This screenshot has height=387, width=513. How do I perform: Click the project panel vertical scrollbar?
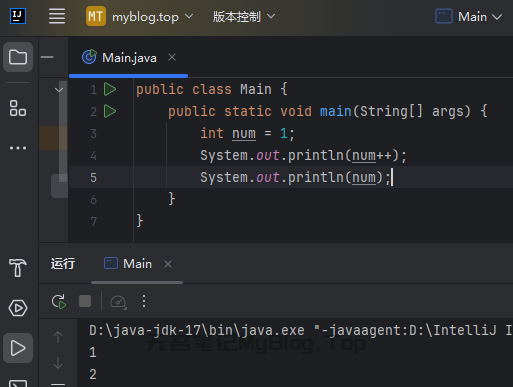coord(63,132)
